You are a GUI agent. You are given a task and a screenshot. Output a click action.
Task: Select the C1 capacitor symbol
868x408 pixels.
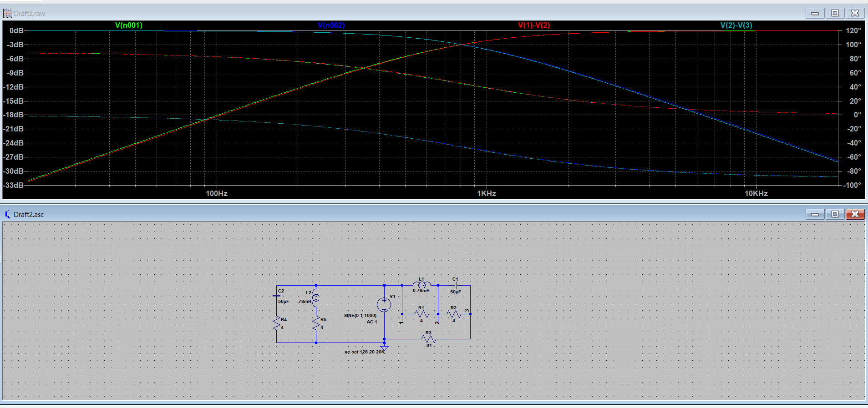(456, 285)
